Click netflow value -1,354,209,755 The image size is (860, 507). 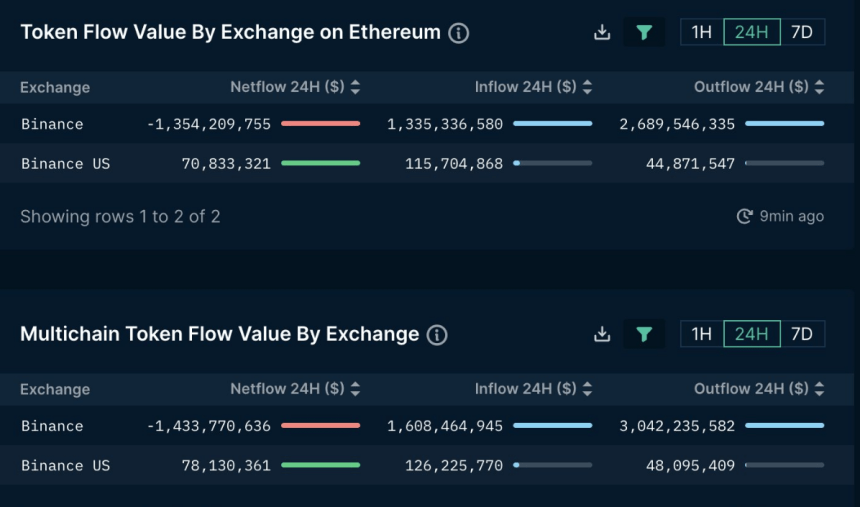click(x=208, y=124)
